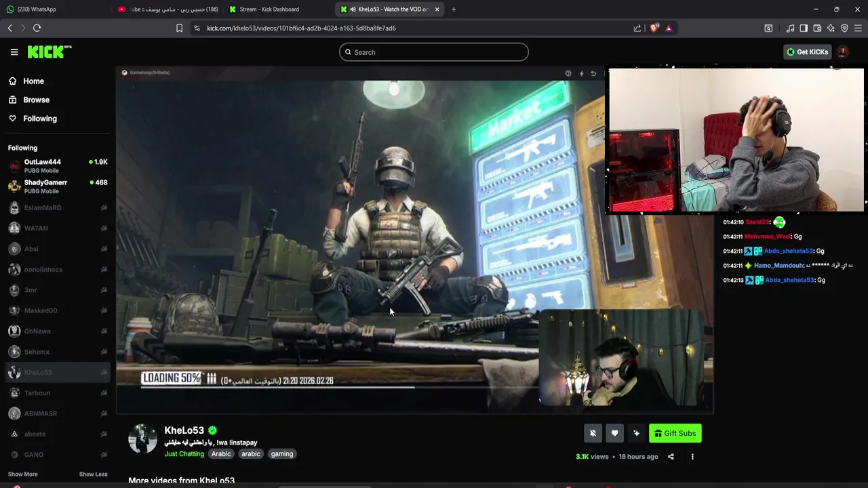Click the 3mr channel avatar

(x=14, y=290)
